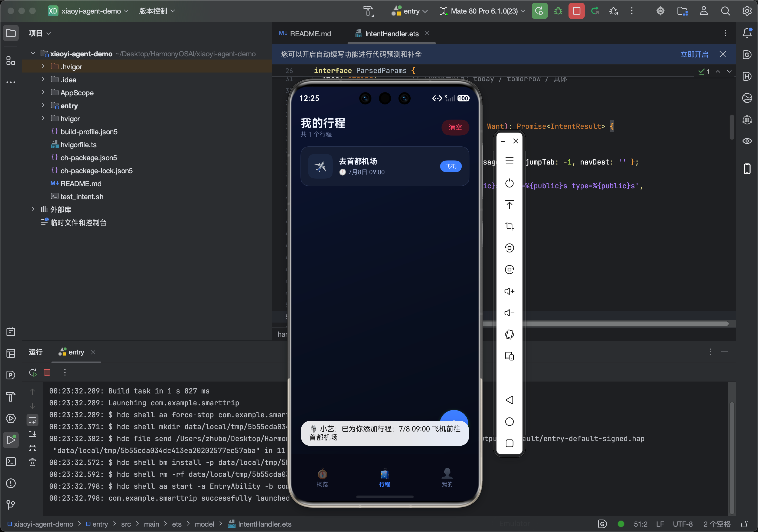The height and width of the screenshot is (532, 758).
Task: Open notifications bell icon
Action: click(747, 33)
